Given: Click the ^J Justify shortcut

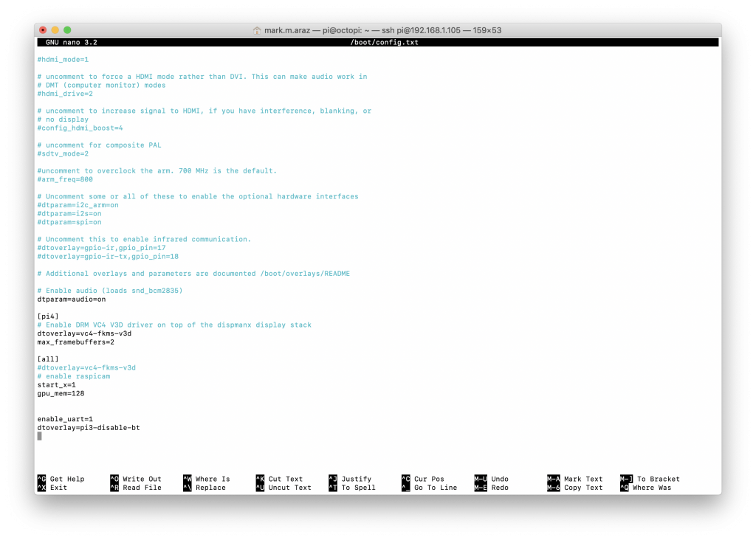Looking at the screenshot, I should [350, 479].
